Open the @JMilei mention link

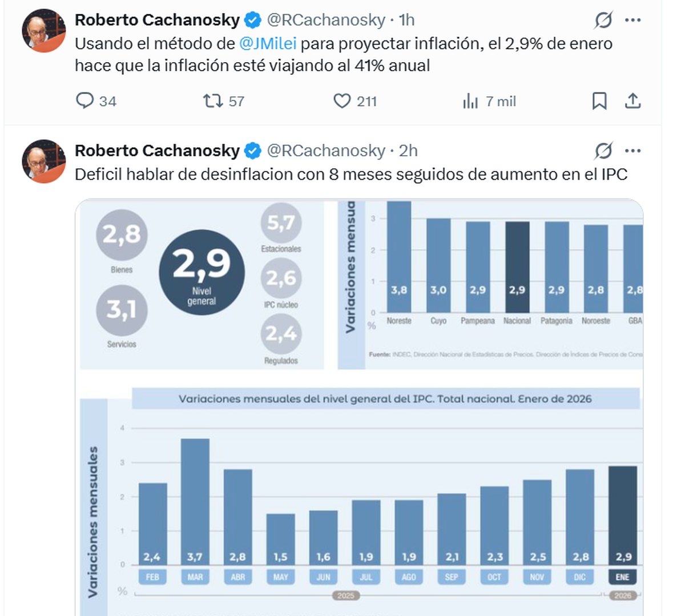(x=268, y=44)
